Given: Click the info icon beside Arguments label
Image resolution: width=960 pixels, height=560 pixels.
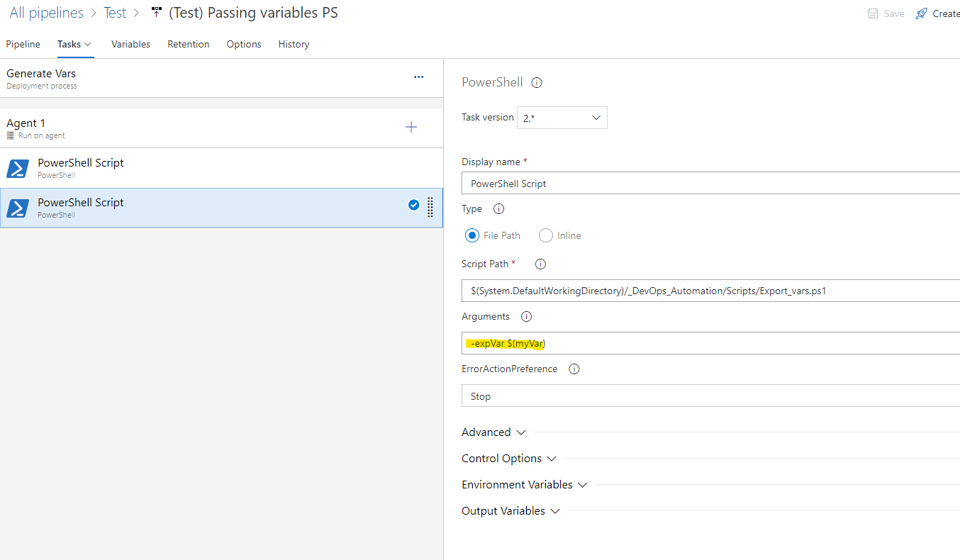Looking at the screenshot, I should click(x=526, y=317).
